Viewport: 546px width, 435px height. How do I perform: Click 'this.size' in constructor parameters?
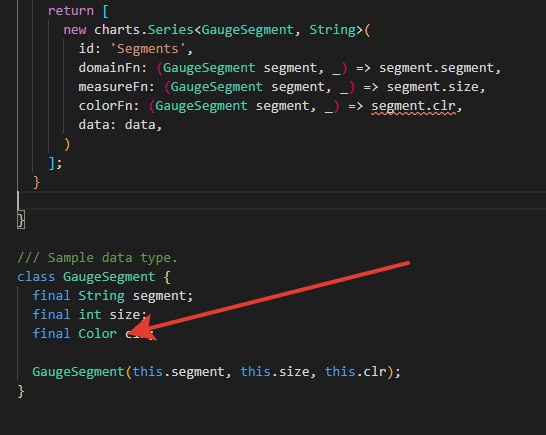pos(275,372)
